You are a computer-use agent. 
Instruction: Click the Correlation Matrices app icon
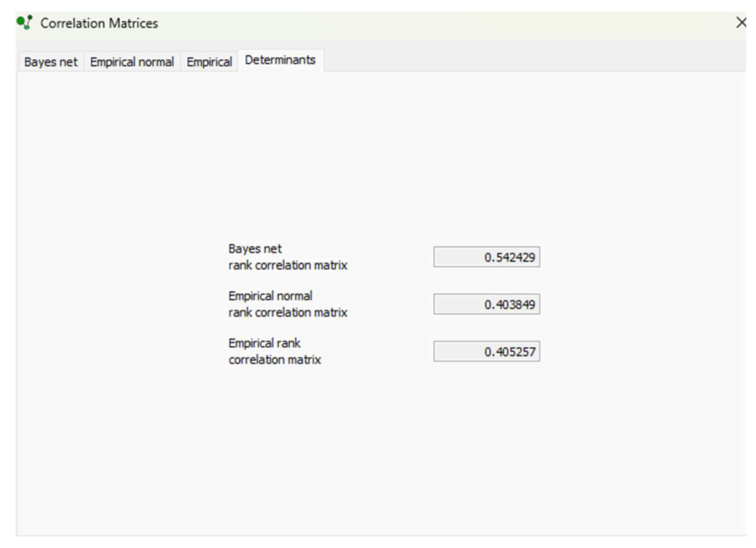click(24, 22)
